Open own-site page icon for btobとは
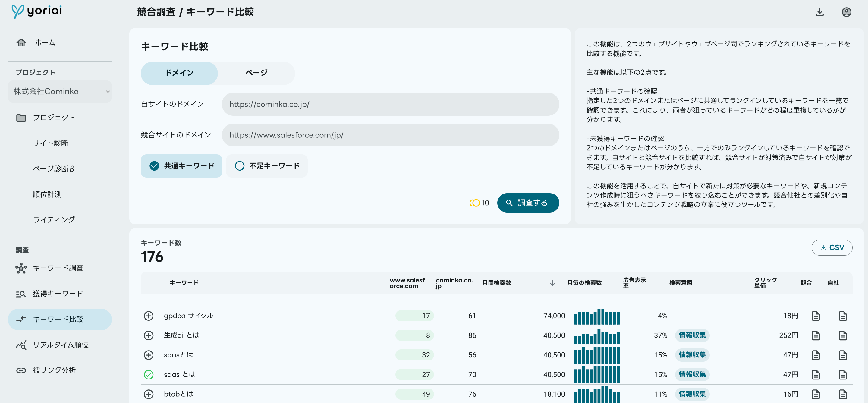 pos(843,394)
